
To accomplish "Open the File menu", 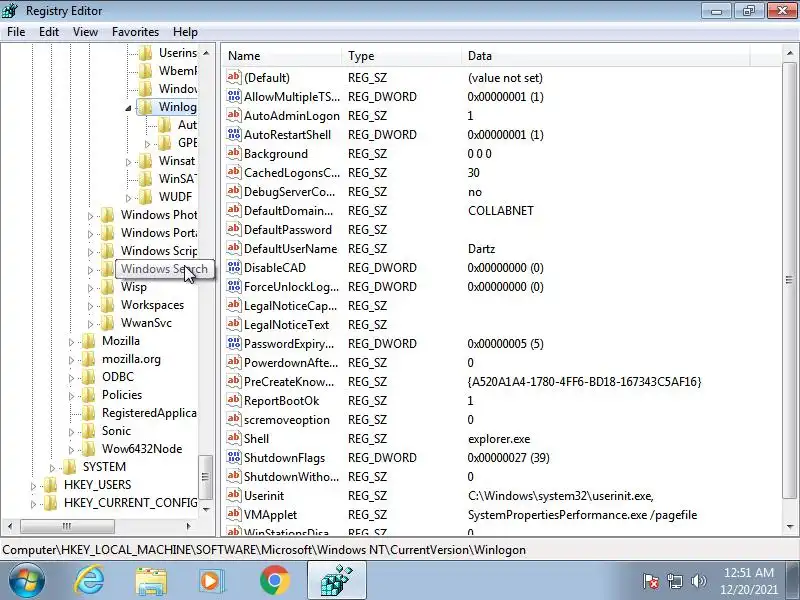I will tap(16, 32).
